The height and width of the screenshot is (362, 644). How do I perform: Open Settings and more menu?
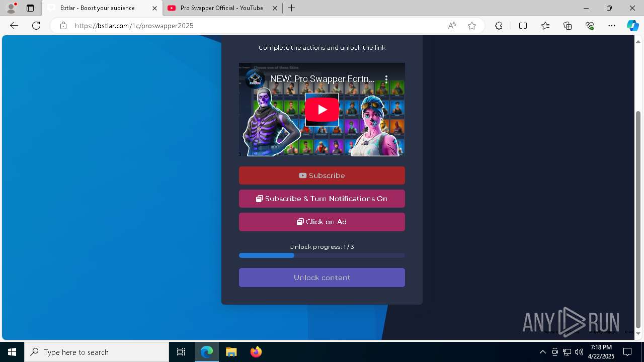point(612,26)
